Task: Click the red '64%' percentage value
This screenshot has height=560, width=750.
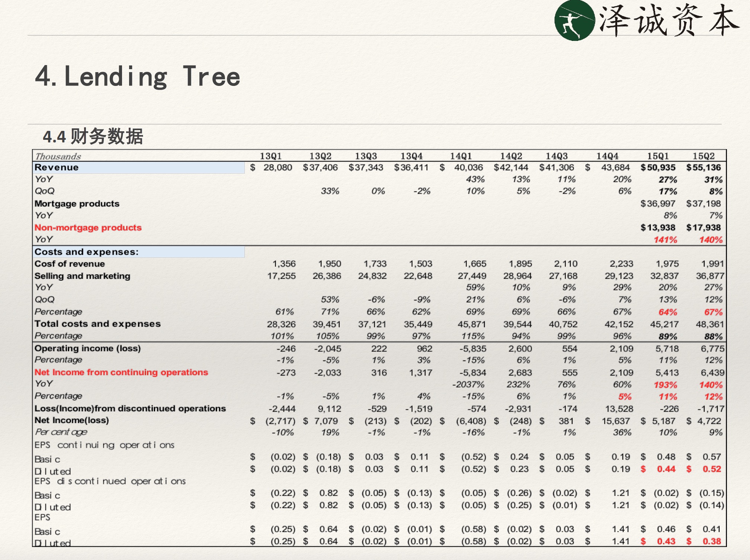Action: pyautogui.click(x=668, y=312)
